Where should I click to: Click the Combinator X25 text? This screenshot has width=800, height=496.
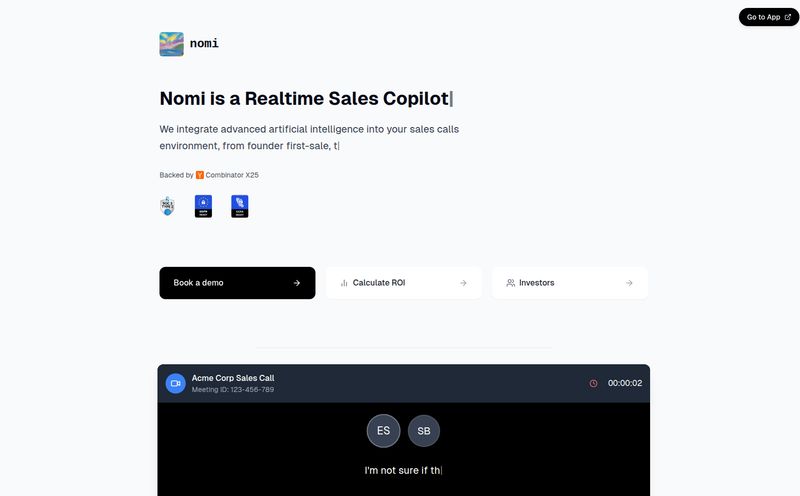(232, 175)
